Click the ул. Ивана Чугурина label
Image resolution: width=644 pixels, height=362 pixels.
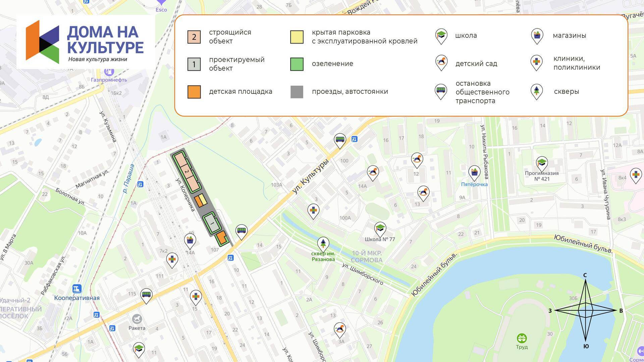coord(605,194)
